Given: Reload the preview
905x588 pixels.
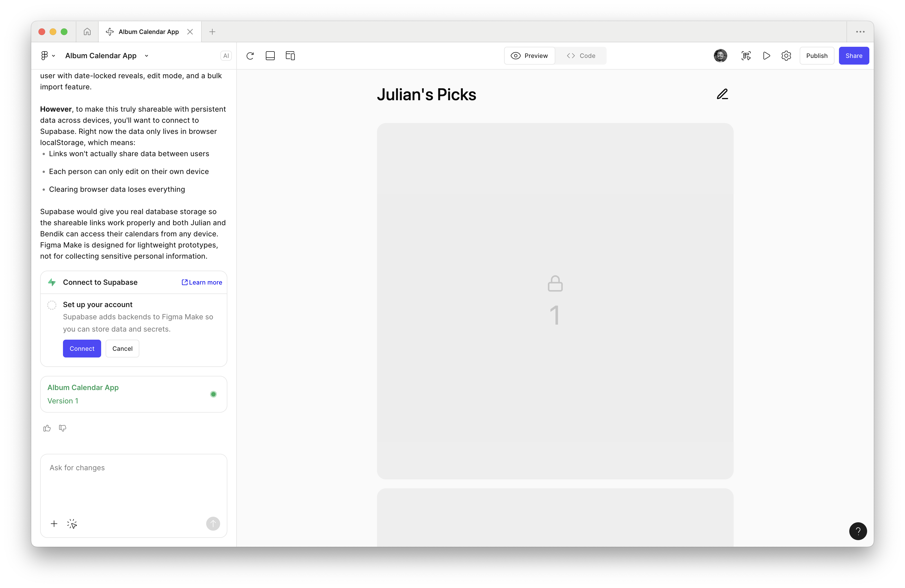Looking at the screenshot, I should [x=250, y=56].
